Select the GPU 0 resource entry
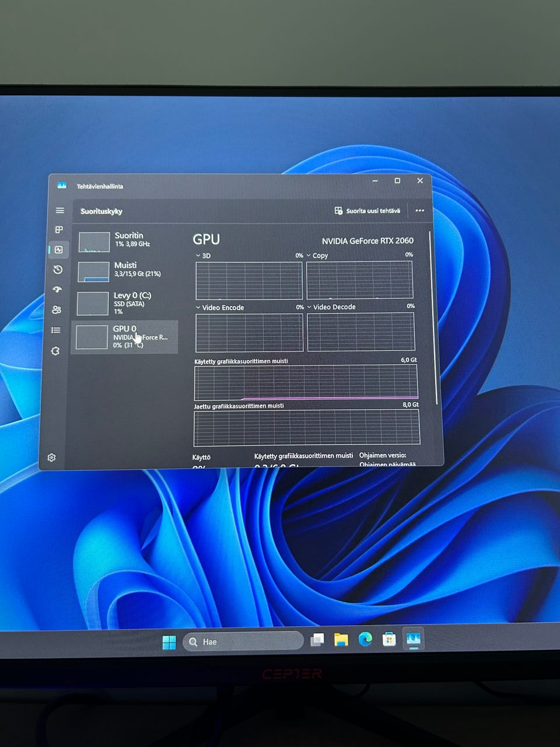The height and width of the screenshot is (747, 560). [x=125, y=337]
